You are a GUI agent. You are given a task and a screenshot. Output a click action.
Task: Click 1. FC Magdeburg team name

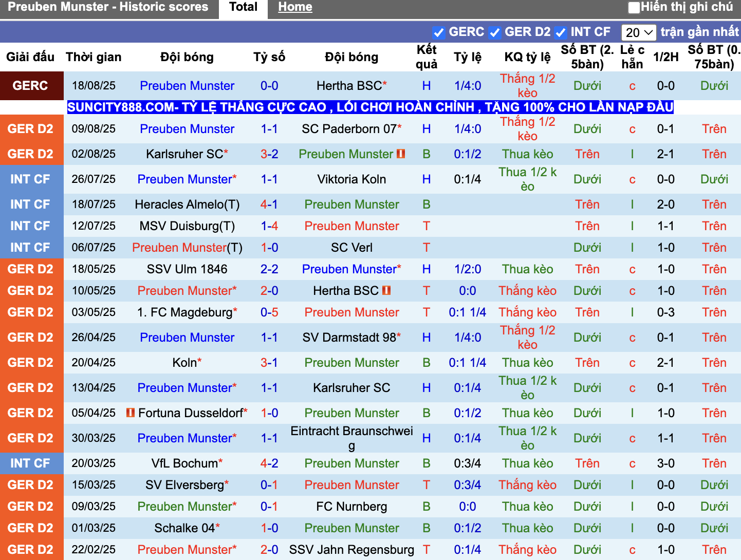tap(185, 312)
